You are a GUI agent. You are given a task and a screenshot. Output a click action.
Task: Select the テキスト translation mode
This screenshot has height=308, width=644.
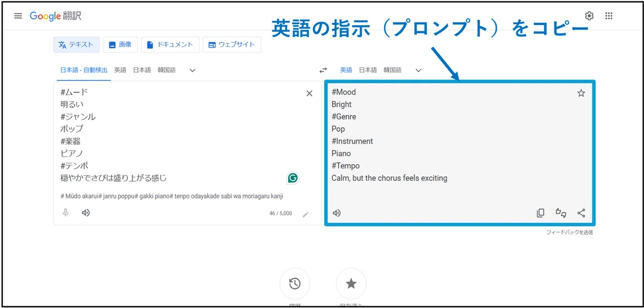[76, 45]
